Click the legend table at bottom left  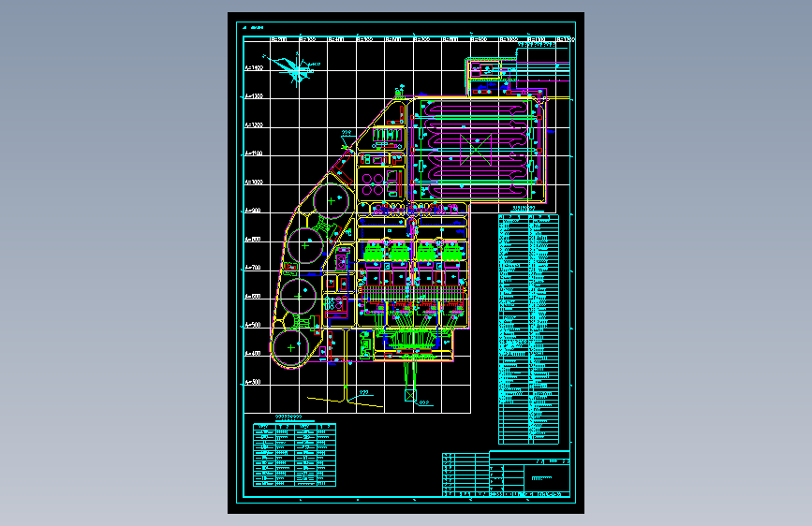coord(294,455)
